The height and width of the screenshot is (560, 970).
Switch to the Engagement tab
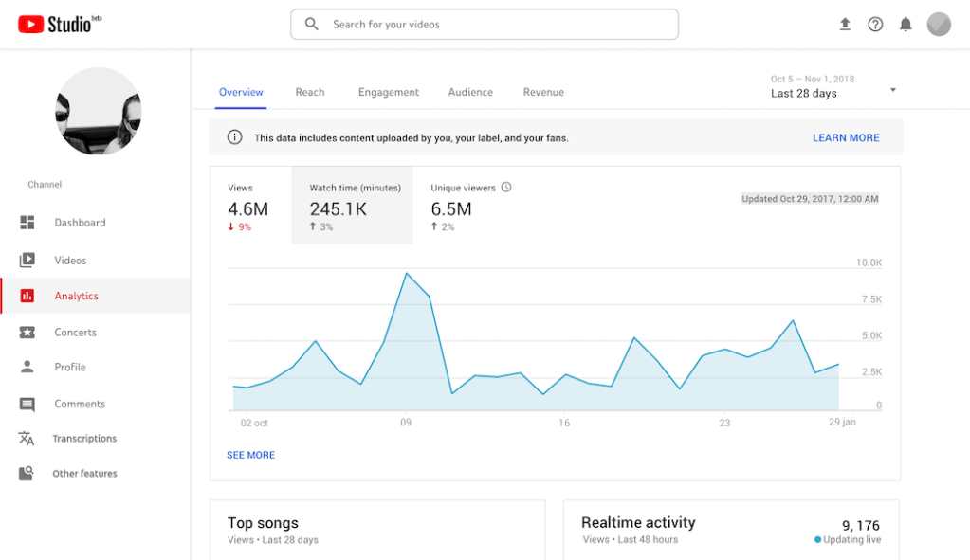point(389,92)
